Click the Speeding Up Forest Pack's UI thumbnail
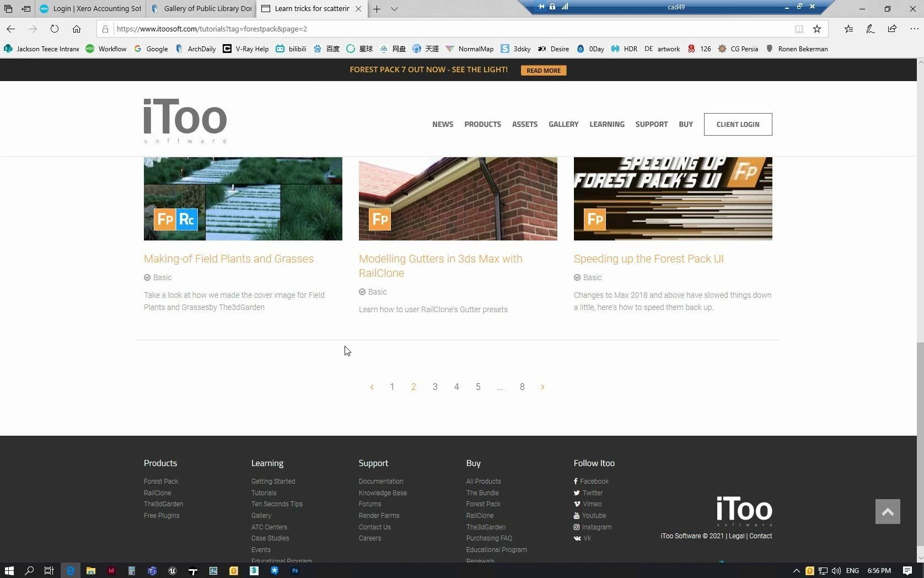Image resolution: width=924 pixels, height=578 pixels. click(673, 199)
